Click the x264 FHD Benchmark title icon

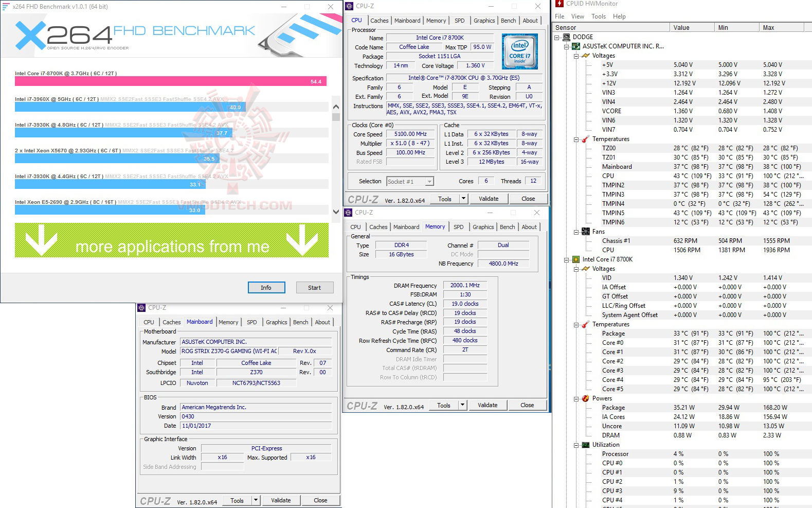[6, 7]
